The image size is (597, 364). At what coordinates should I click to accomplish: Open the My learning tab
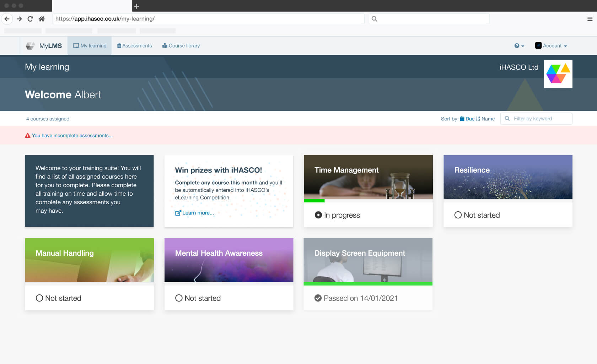[x=90, y=46]
